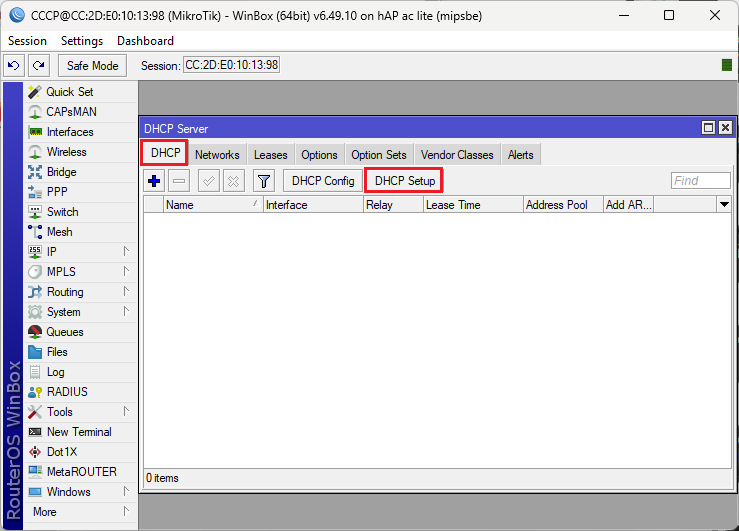Switch to the Leases tab
Image resolution: width=739 pixels, height=531 pixels.
(x=271, y=155)
